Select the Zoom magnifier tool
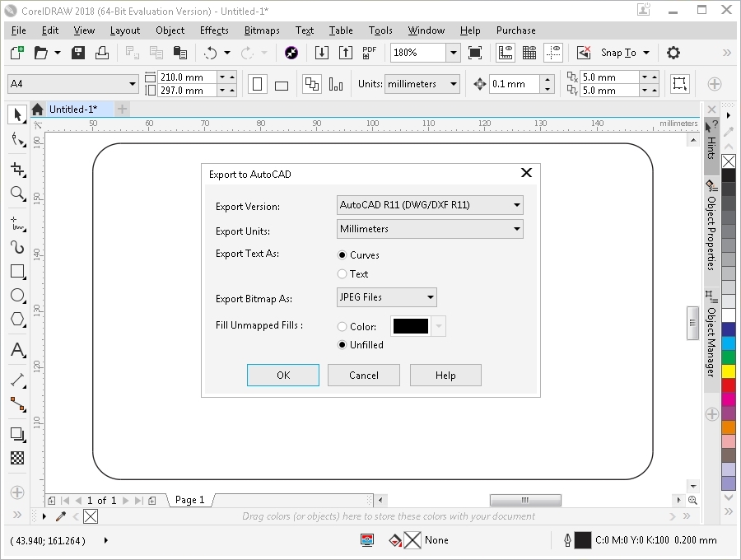The image size is (741, 560). click(x=17, y=194)
